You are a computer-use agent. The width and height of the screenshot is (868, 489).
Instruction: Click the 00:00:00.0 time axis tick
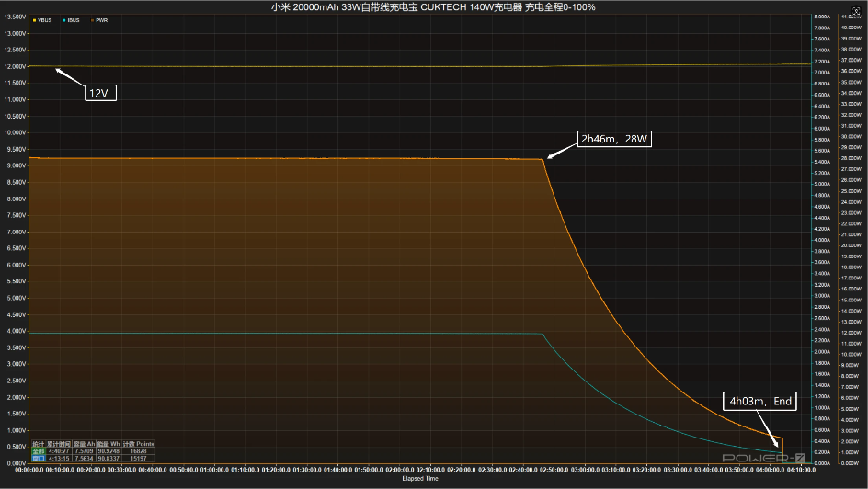pos(29,470)
